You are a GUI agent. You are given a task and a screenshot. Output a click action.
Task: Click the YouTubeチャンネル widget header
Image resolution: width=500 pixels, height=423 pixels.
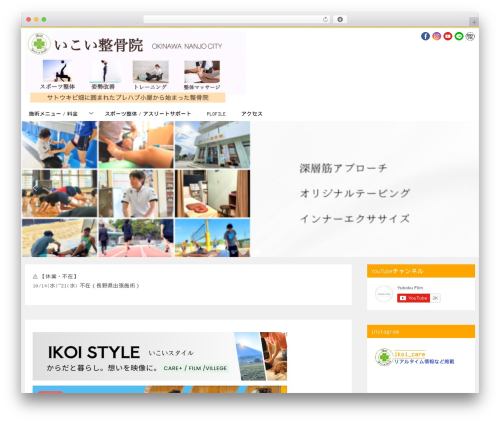coord(421,271)
